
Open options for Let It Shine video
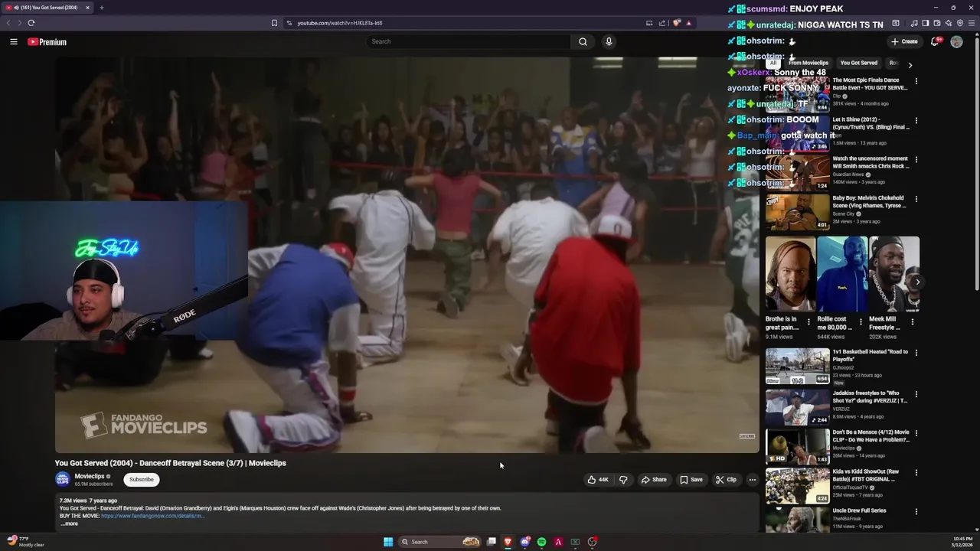(916, 121)
